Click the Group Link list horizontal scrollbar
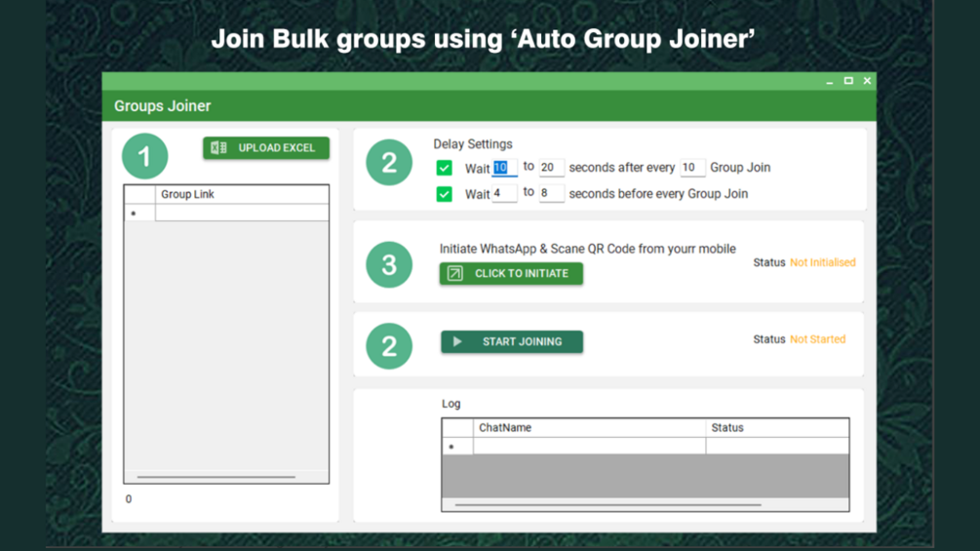The image size is (980, 551). pos(216,477)
